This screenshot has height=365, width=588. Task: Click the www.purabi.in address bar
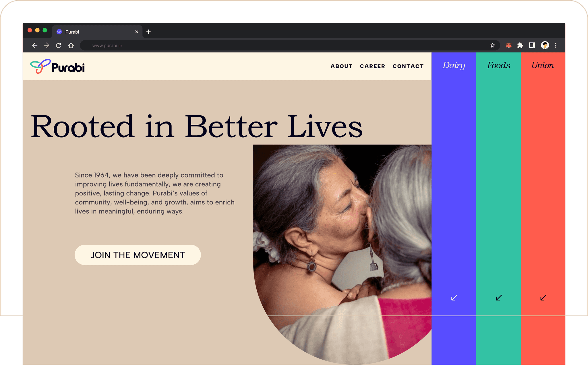[287, 45]
